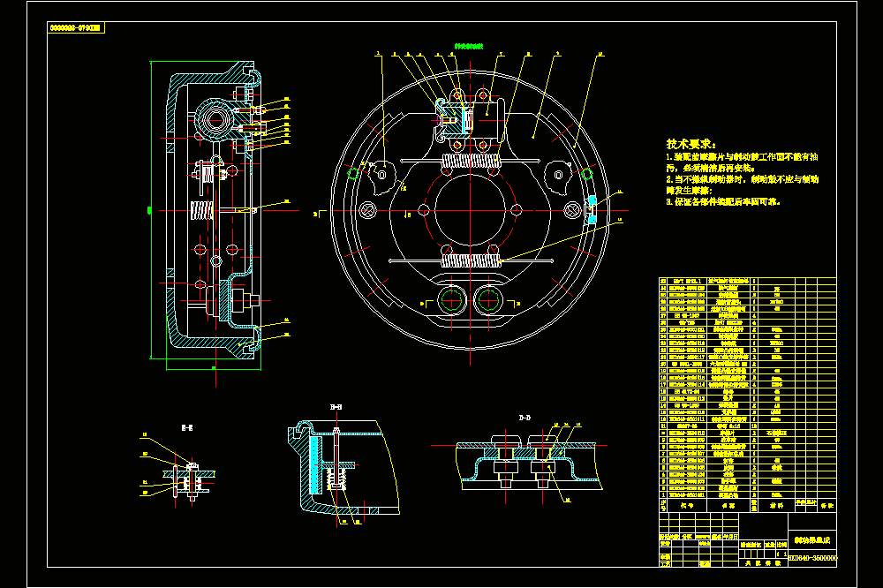Click the 共 张 第 张 sheet count text
This screenshot has width=883, height=588.
(763, 562)
